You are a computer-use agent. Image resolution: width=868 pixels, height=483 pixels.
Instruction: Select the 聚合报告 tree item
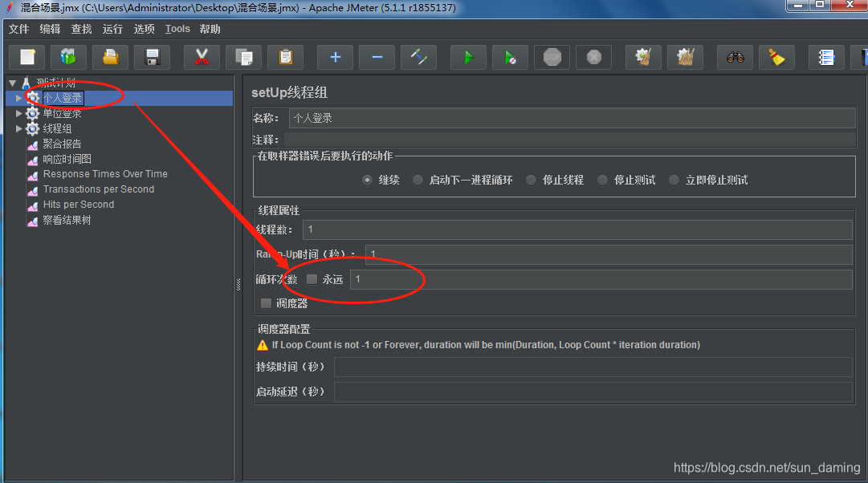coord(62,144)
